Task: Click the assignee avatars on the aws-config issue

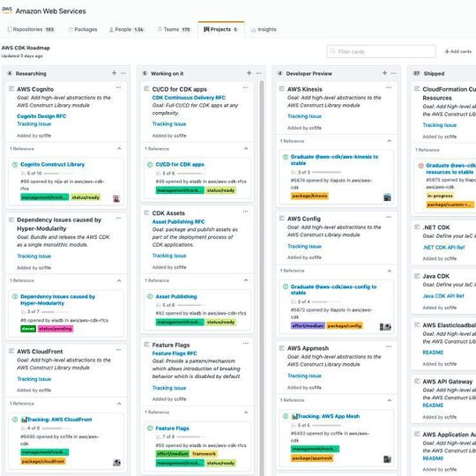Action: tap(385, 327)
